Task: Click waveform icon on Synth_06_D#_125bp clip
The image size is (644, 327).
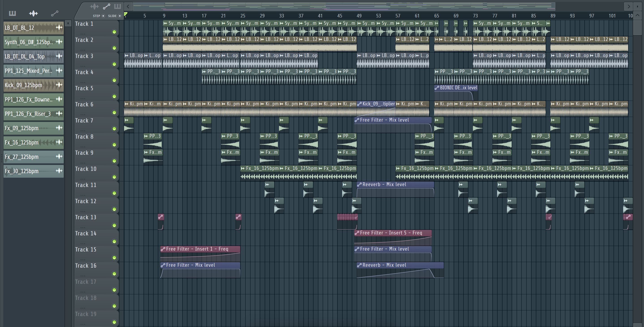Action: click(59, 42)
